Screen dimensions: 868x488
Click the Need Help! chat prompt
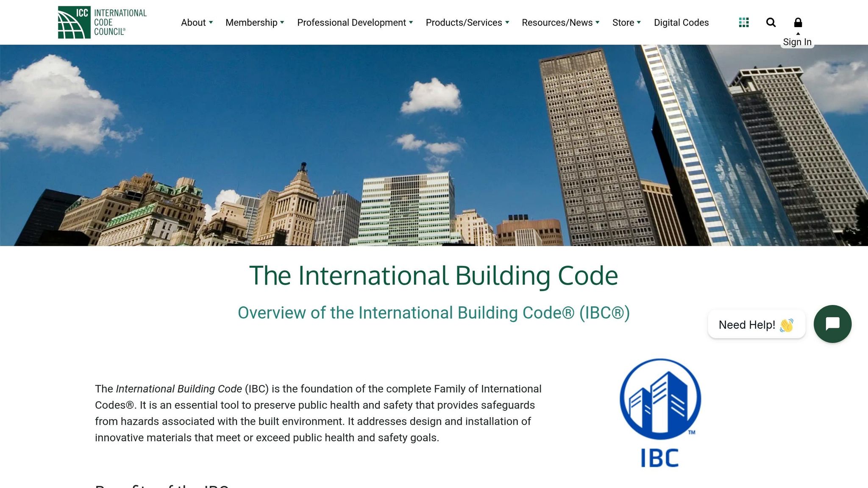click(x=757, y=324)
